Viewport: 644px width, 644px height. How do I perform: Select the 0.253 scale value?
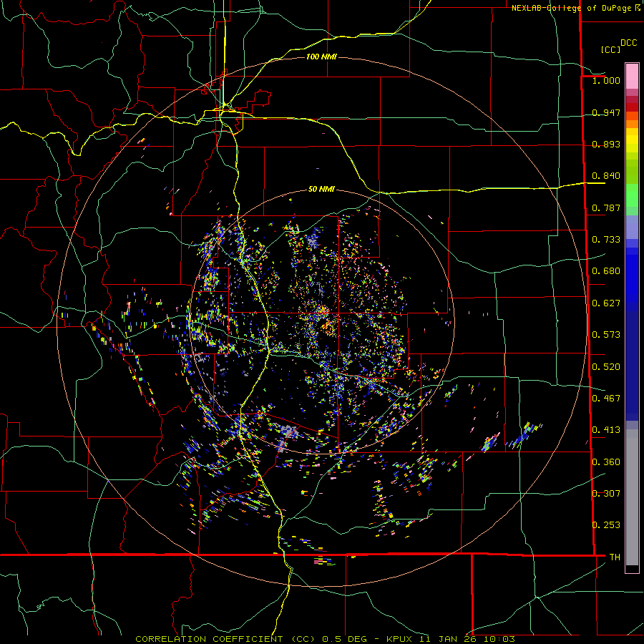(606, 525)
